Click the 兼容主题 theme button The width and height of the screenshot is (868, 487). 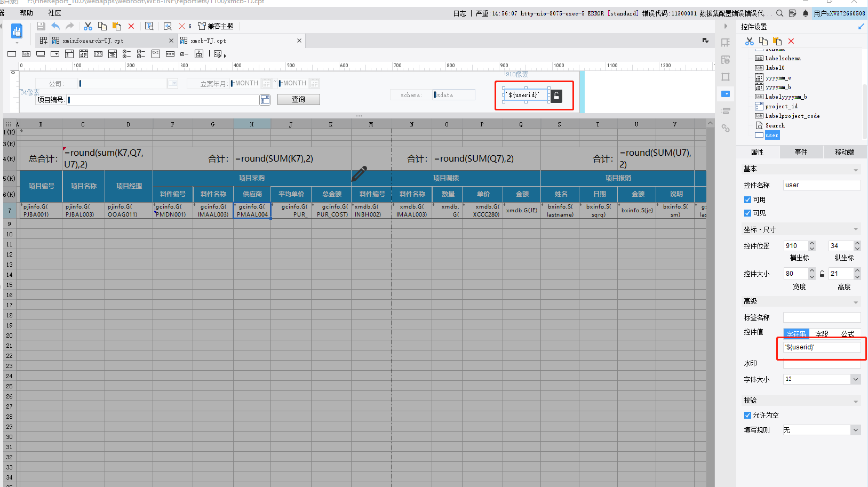tap(216, 26)
